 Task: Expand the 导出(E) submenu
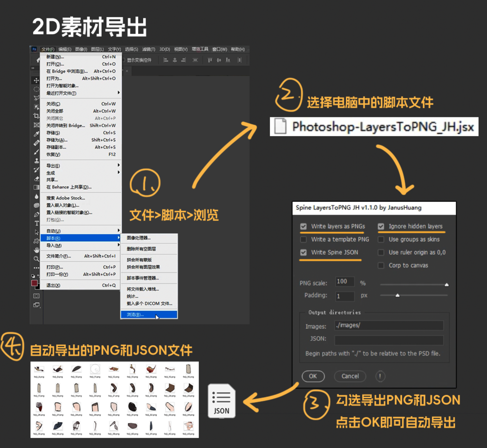tap(81, 165)
